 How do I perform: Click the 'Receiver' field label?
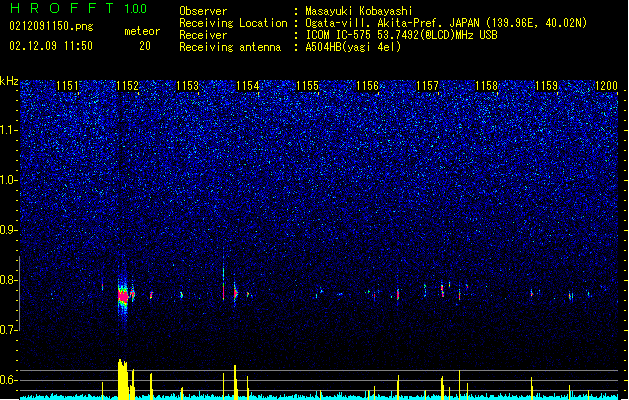pyautogui.click(x=203, y=35)
